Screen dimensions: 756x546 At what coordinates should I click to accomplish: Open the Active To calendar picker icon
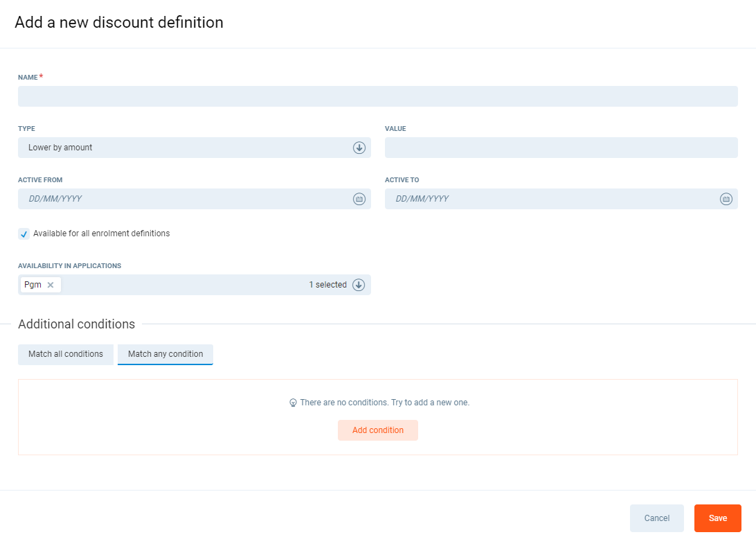[x=726, y=199]
